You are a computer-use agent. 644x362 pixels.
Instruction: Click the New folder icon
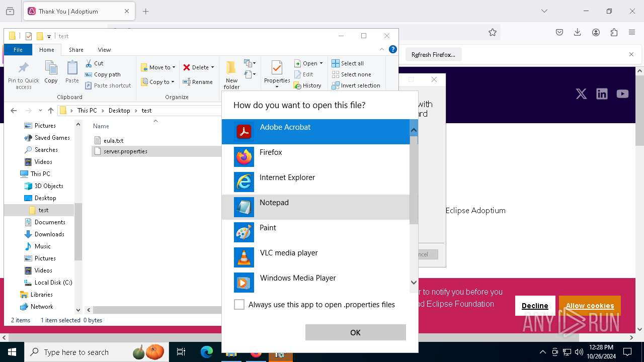(231, 68)
